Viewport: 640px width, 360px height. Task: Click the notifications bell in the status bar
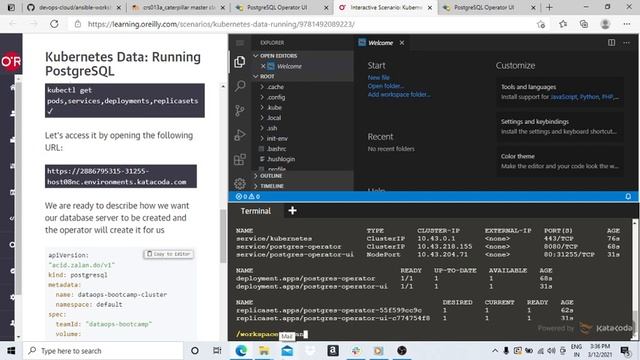(x=628, y=196)
